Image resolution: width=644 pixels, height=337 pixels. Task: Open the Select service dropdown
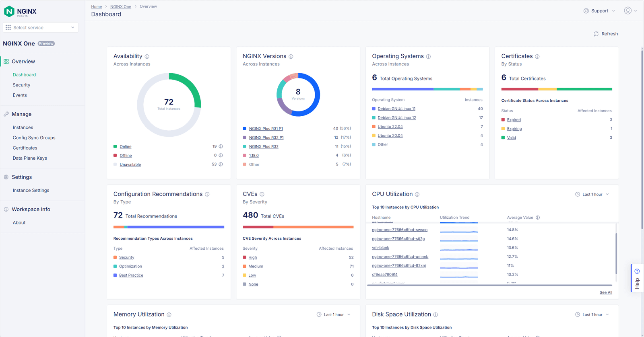[41, 27]
